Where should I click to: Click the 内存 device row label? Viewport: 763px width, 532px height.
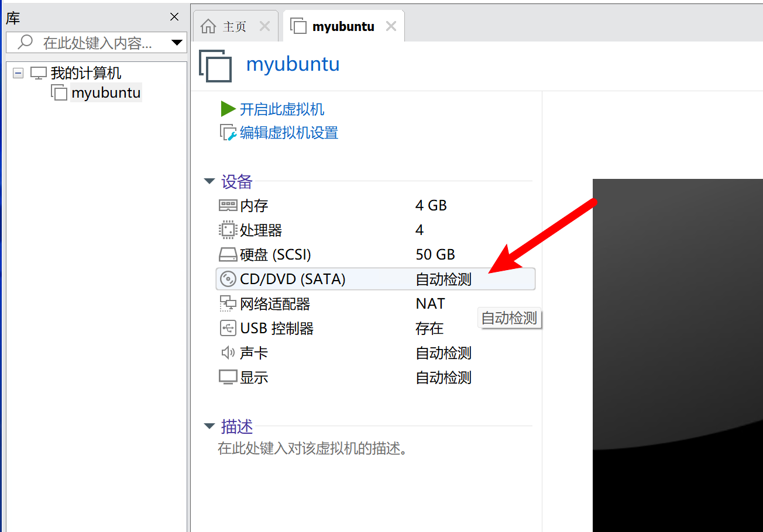click(254, 206)
